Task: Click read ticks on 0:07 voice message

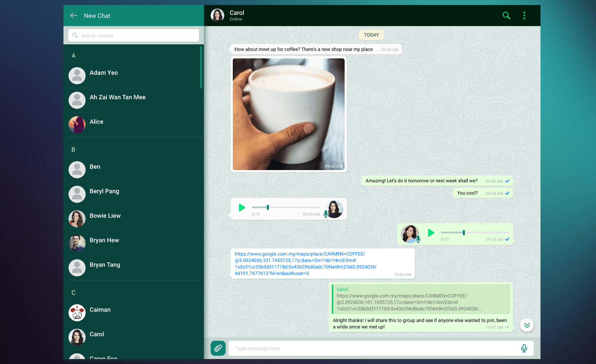Action: click(507, 239)
